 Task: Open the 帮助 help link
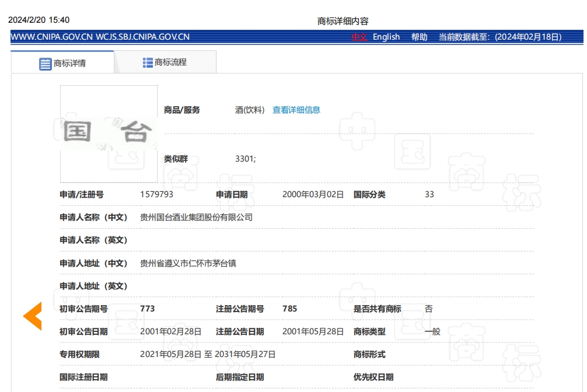click(419, 37)
